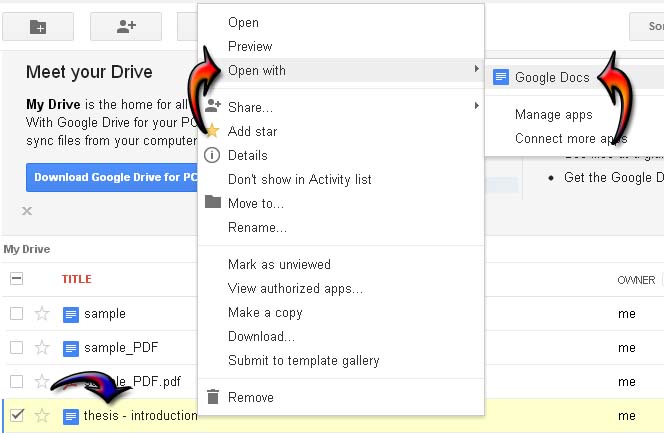Screen dimensions: 664x437
Task: Click the document icon of thesis - introduction
Action: [x=71, y=417]
